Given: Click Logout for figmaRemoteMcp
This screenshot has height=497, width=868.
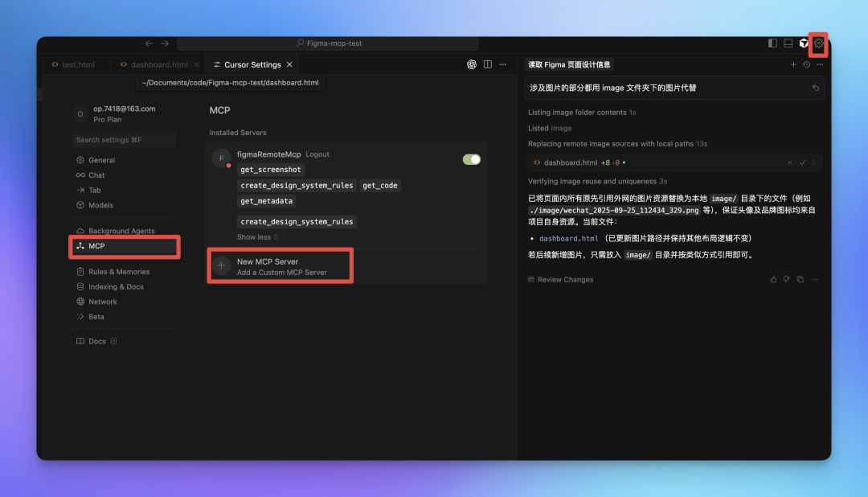Looking at the screenshot, I should click(317, 154).
